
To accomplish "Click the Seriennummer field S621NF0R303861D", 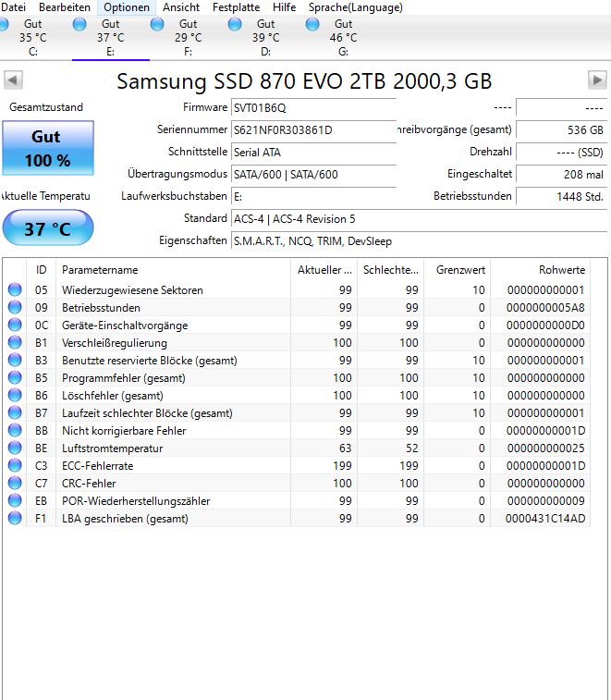I will coord(313,130).
